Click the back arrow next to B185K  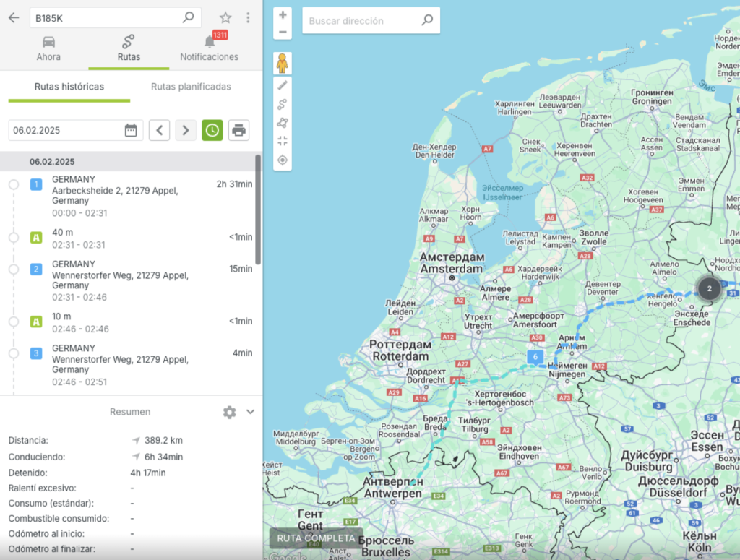13,17
